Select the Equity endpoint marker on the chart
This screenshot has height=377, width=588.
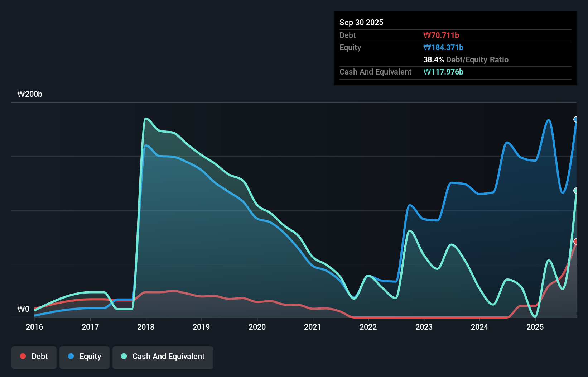(x=576, y=120)
